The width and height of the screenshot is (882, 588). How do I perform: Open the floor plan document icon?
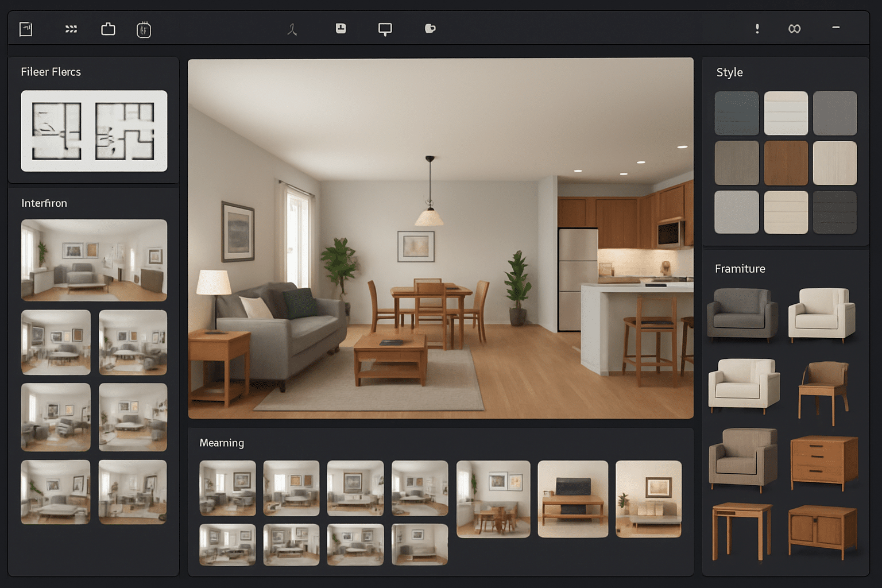(26, 29)
